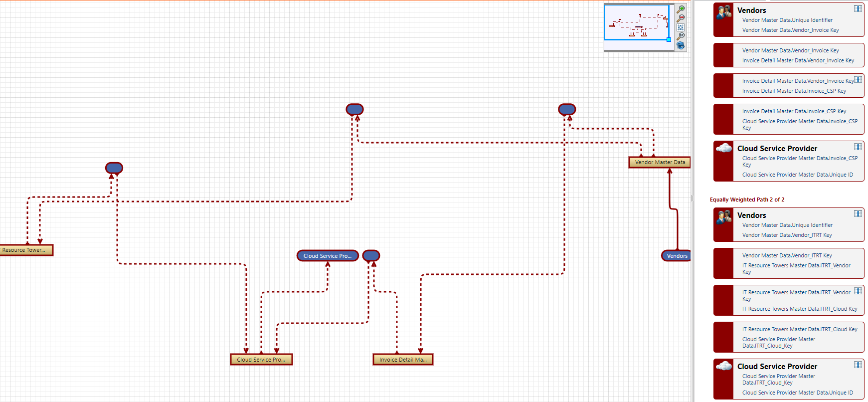Click the people icon of path 1 Vendors
This screenshot has width=868, height=402.
724,12
